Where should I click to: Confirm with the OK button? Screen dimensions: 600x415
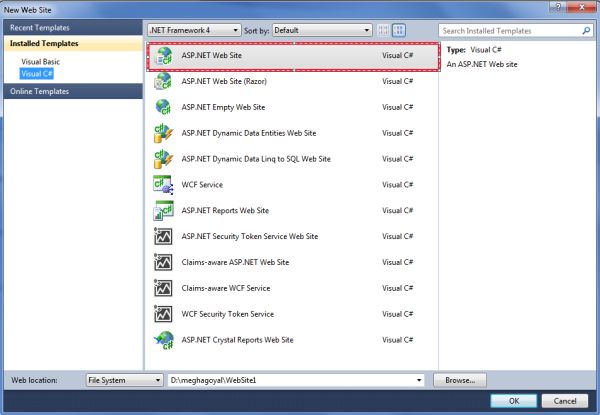pyautogui.click(x=514, y=401)
